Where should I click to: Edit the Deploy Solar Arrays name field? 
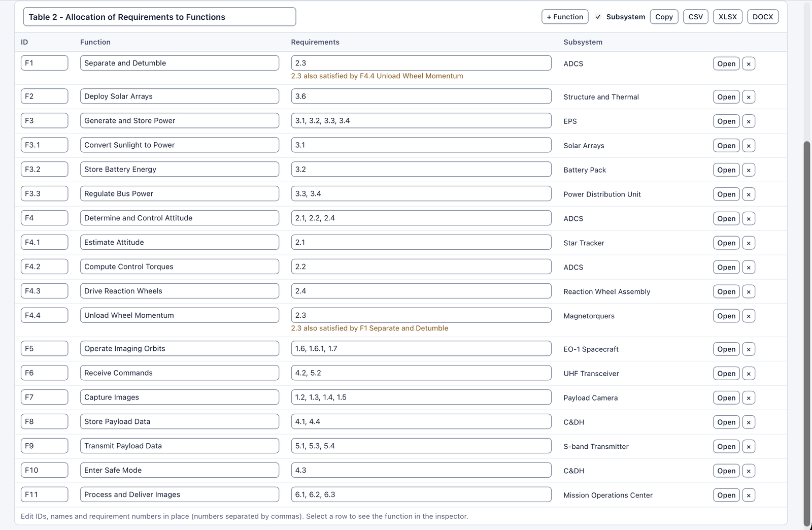[x=180, y=96]
